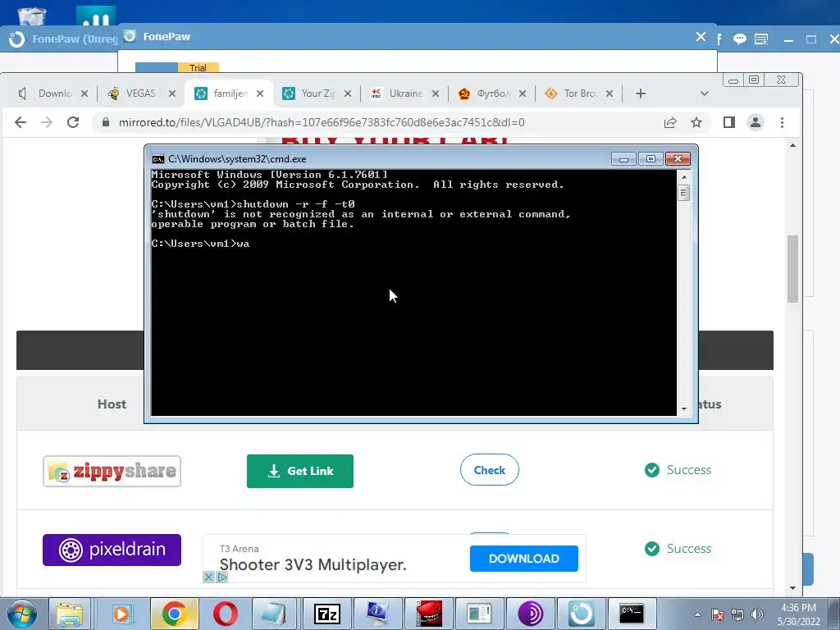This screenshot has height=630, width=840.
Task: Click the browser page vertical scrollbar thumb
Action: (x=793, y=269)
